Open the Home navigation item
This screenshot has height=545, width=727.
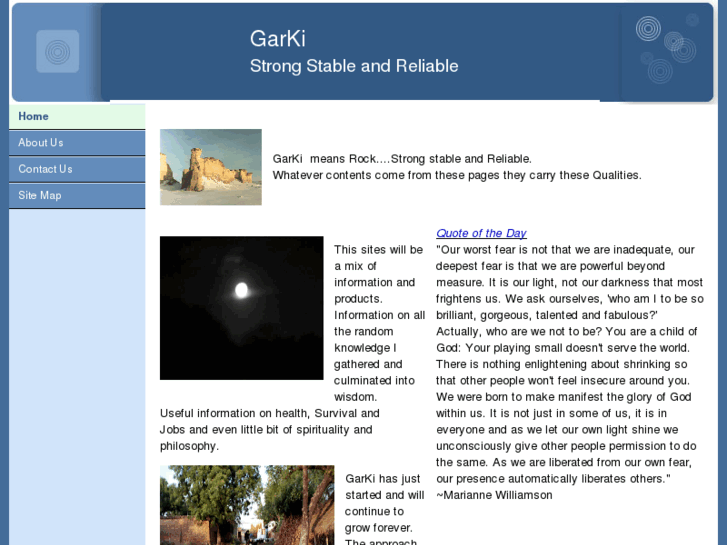[77, 116]
